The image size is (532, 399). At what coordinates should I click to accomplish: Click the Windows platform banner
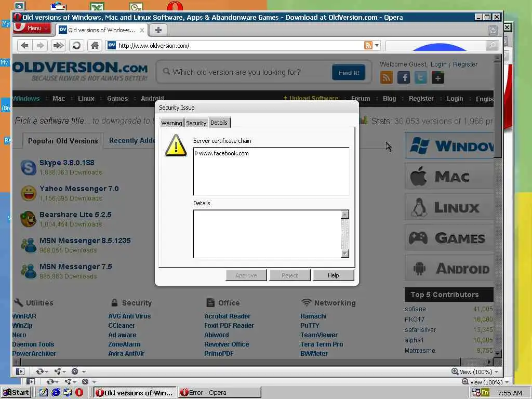tap(449, 145)
